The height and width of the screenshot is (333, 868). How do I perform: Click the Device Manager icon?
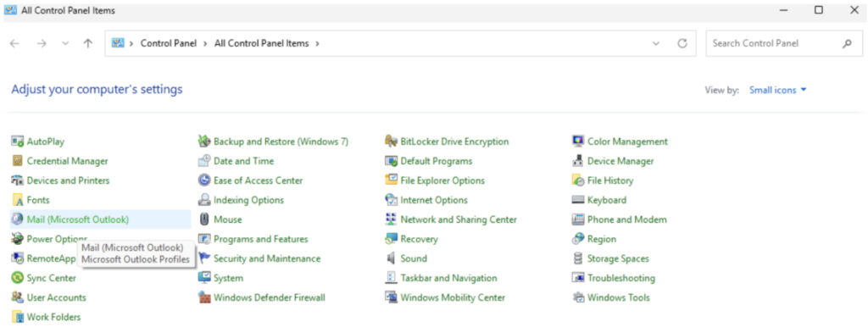click(x=578, y=161)
